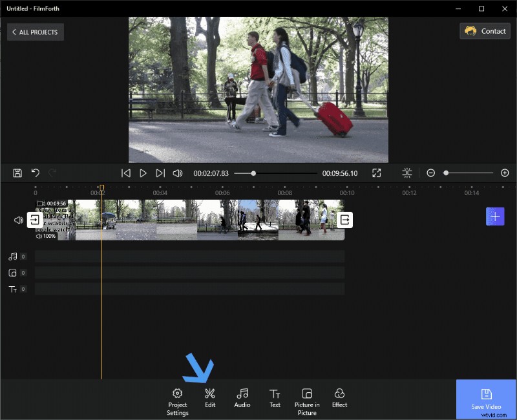Zoom in on the timeline with plus button
This screenshot has height=420, width=517.
pos(505,173)
